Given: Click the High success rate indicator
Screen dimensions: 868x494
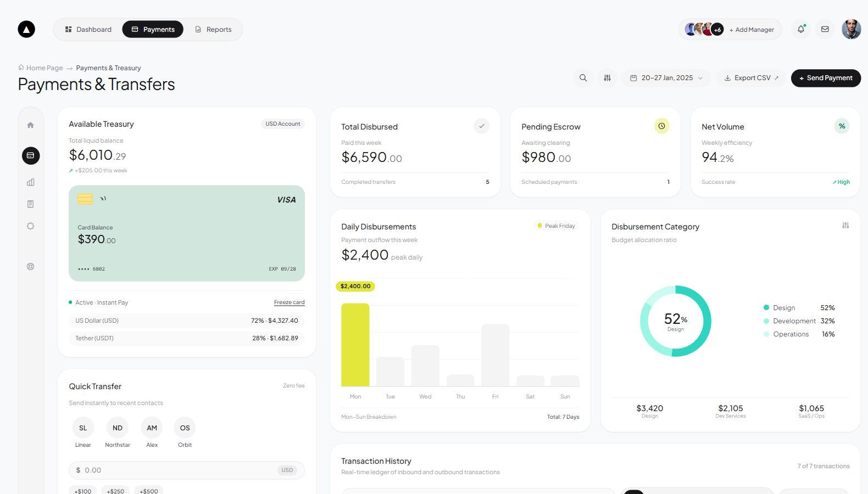Looking at the screenshot, I should (841, 182).
